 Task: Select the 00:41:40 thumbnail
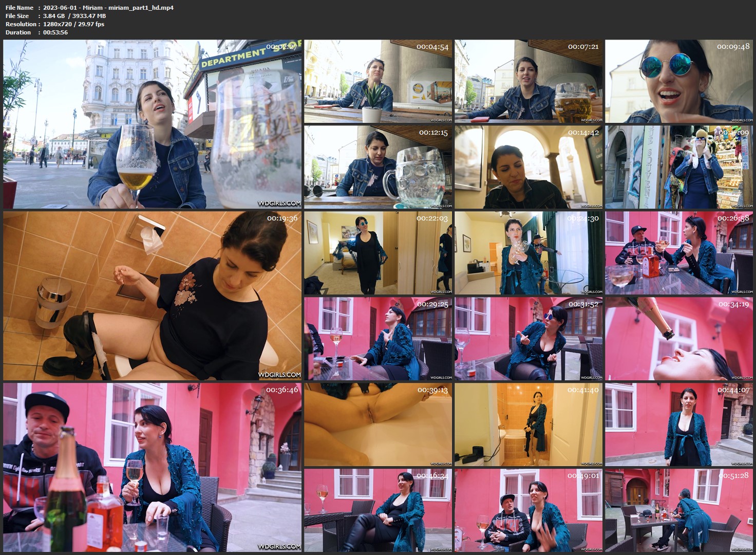click(x=528, y=424)
